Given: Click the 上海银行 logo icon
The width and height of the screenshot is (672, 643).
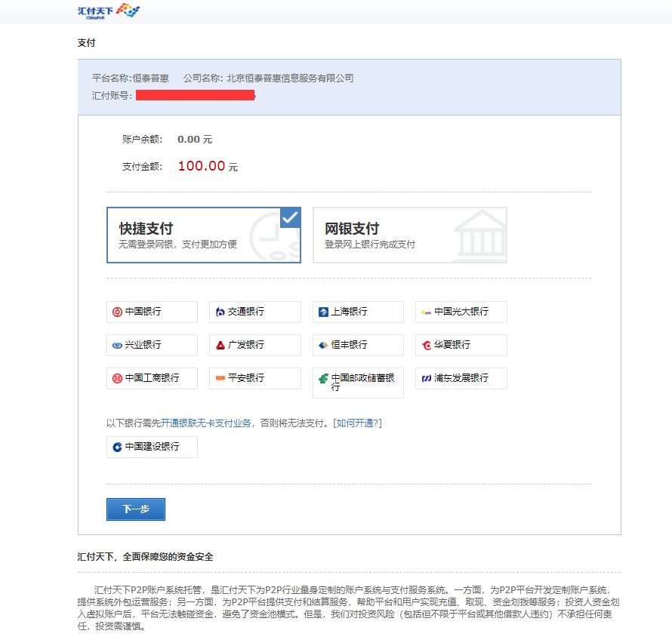Looking at the screenshot, I should (x=324, y=312).
